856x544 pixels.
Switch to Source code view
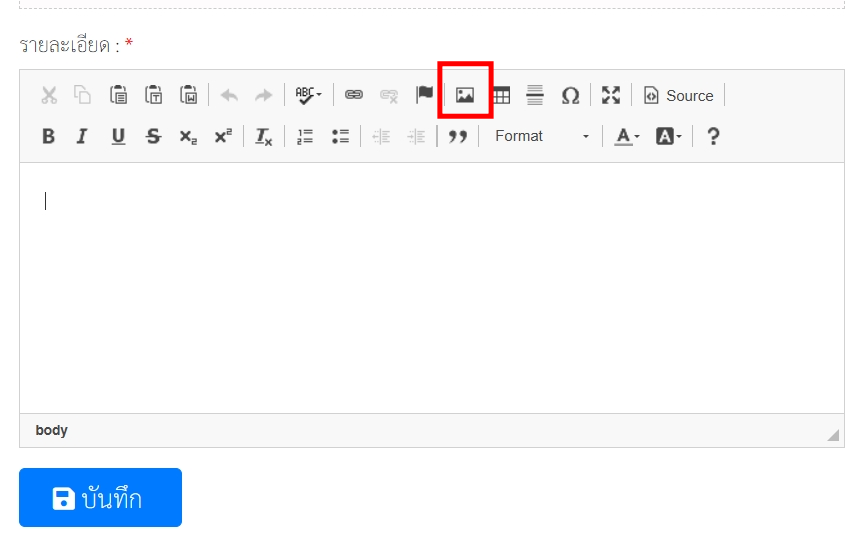[679, 95]
